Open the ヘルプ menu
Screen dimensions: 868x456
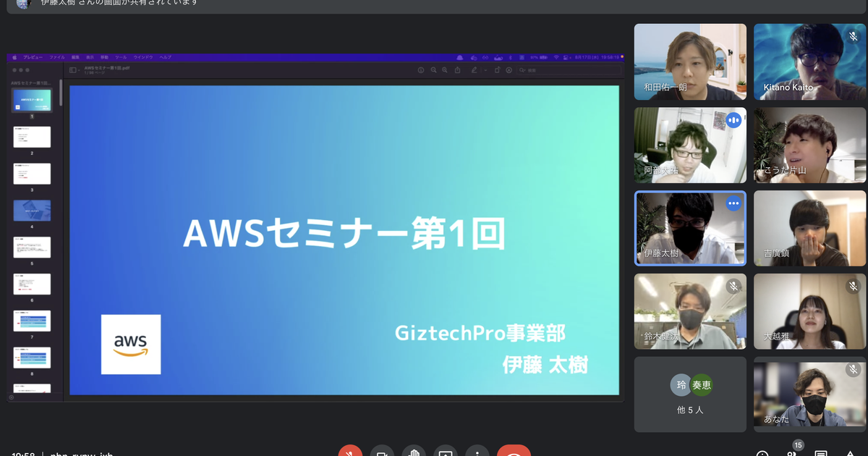[166, 56]
